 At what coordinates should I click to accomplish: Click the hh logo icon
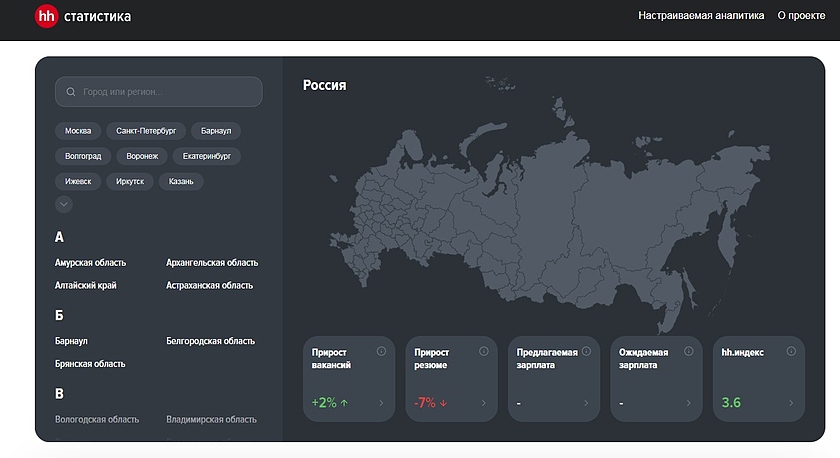tap(46, 16)
